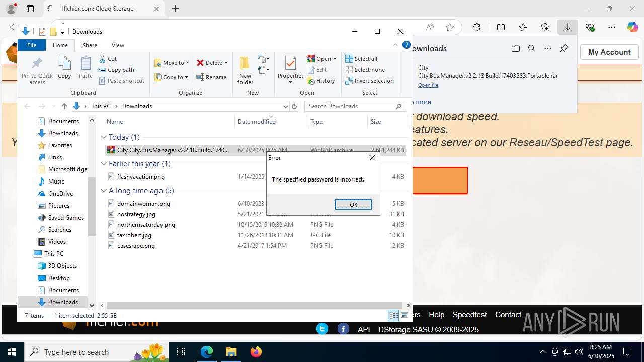Screen dimensions: 644x362
Task: Open Edge Extensions puzzle icon
Action: (x=476, y=27)
